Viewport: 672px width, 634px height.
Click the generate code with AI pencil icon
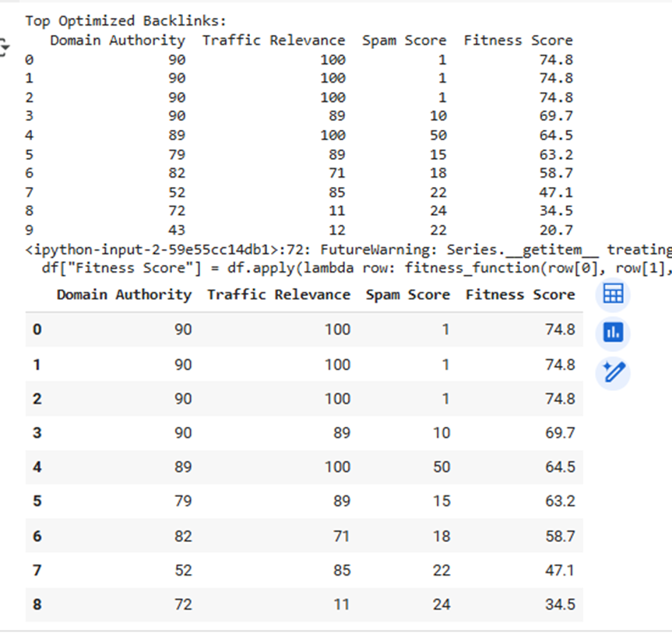613,372
